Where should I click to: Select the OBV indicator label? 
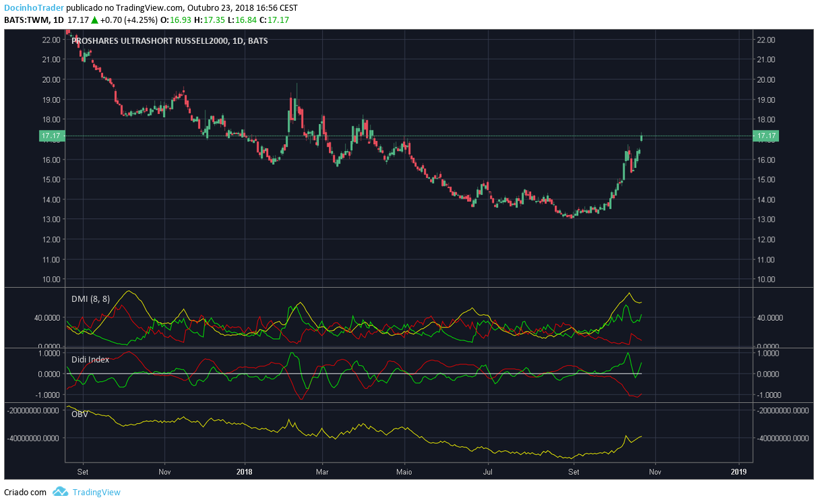point(80,414)
